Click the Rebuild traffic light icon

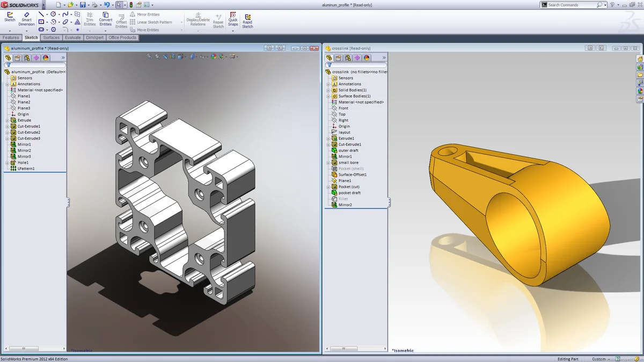[131, 5]
